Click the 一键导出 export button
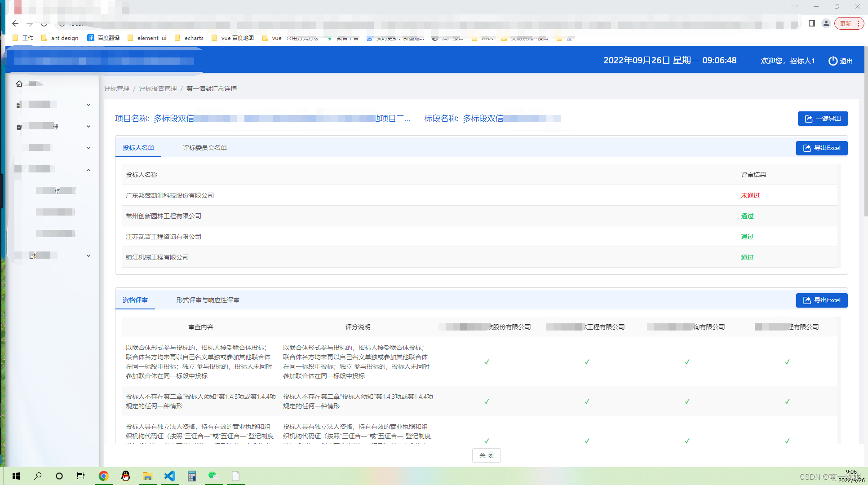 tap(823, 119)
